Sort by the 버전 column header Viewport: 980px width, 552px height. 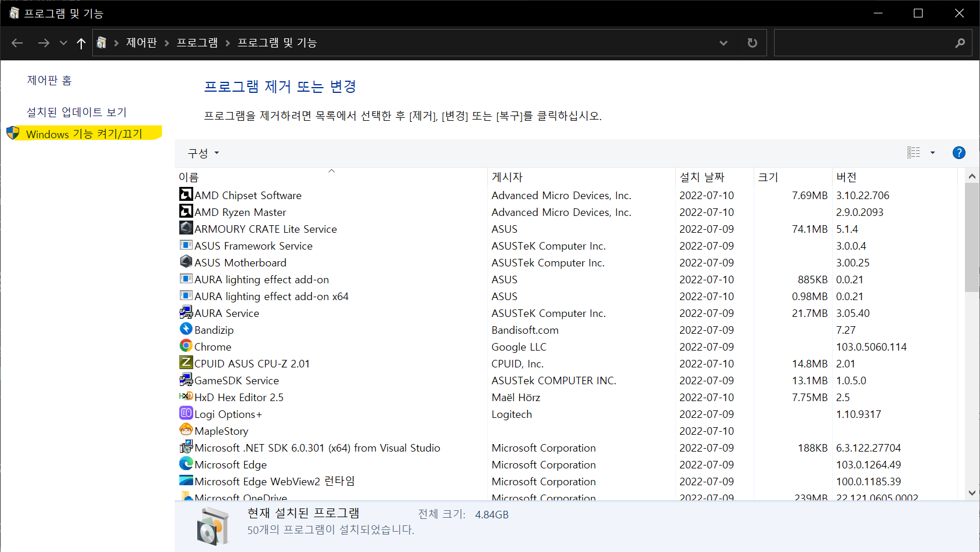895,177
